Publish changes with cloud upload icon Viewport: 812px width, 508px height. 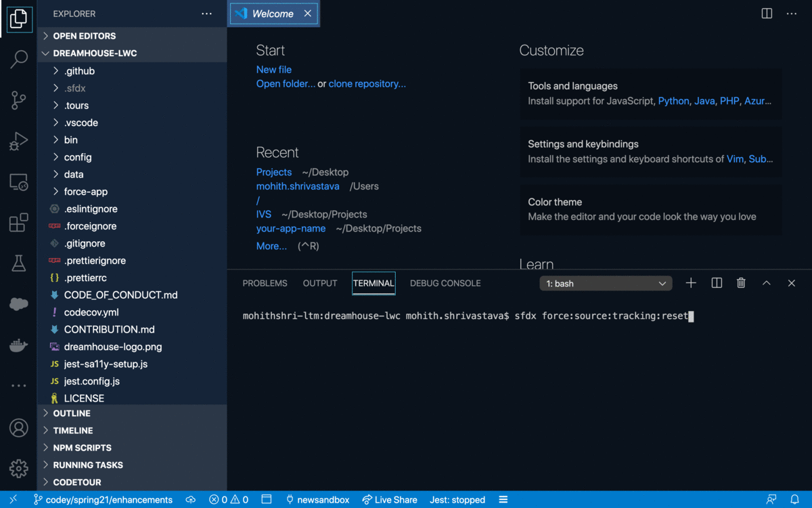coord(191,500)
